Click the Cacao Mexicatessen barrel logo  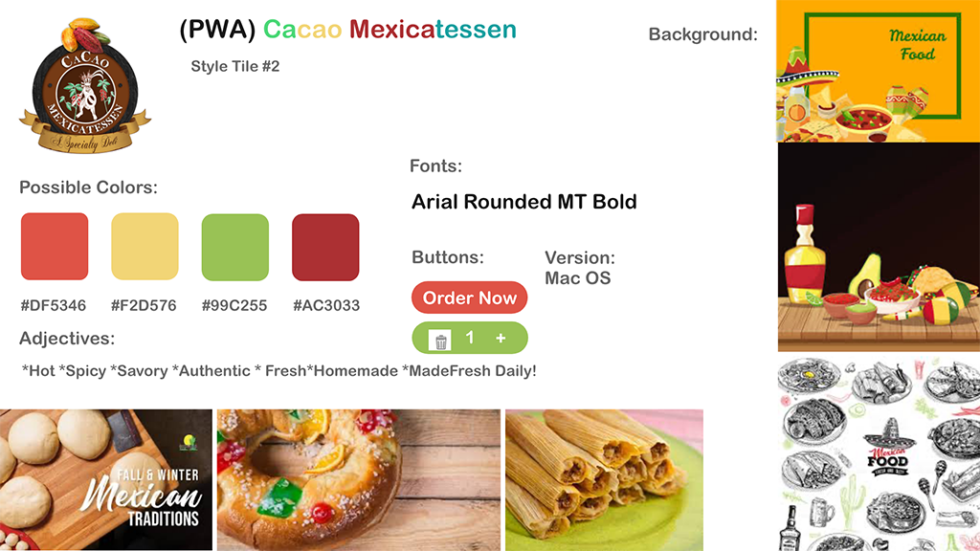85,86
